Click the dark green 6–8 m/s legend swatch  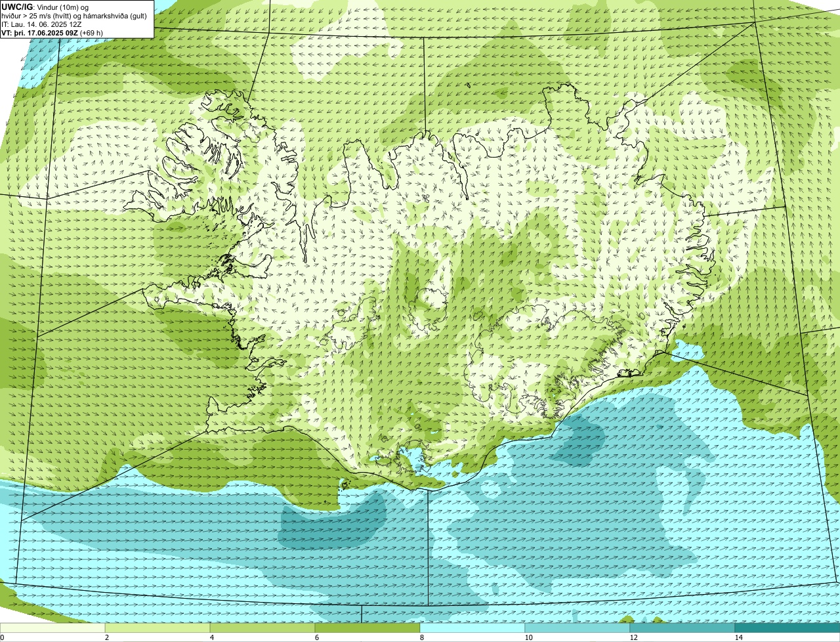tap(367, 628)
